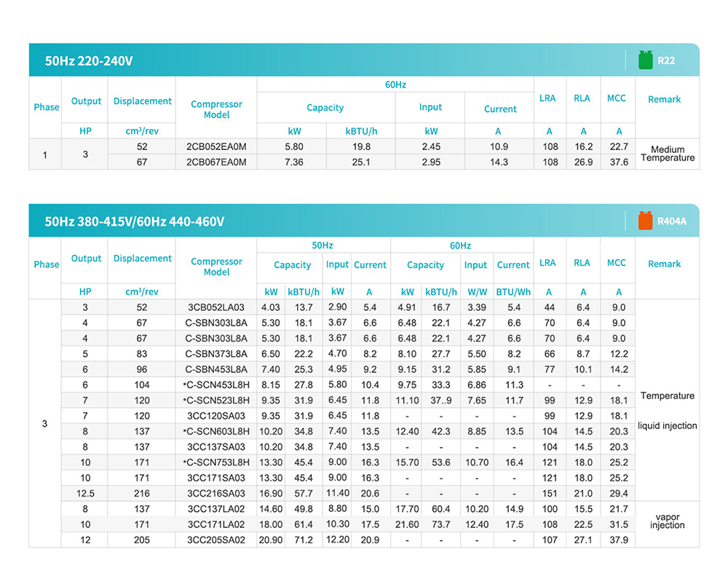Select model cell '2CB067EA0M'

click(x=216, y=162)
